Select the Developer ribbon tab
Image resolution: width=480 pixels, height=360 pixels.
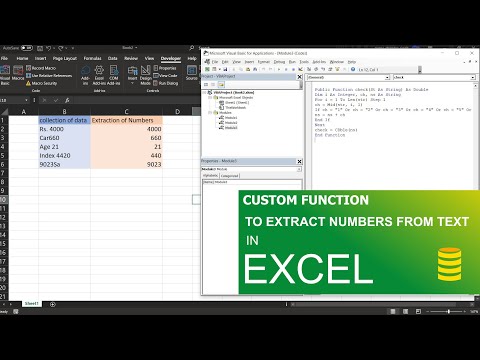pos(171,58)
